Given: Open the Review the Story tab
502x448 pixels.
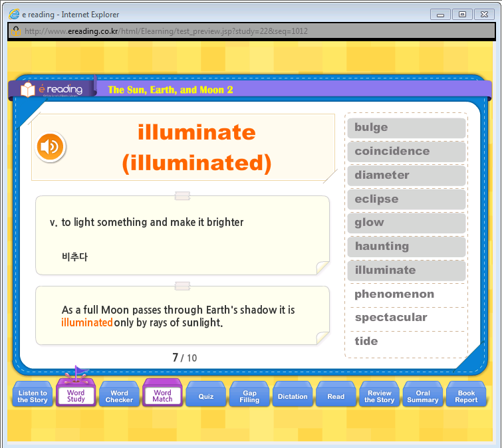Looking at the screenshot, I should (x=380, y=394).
